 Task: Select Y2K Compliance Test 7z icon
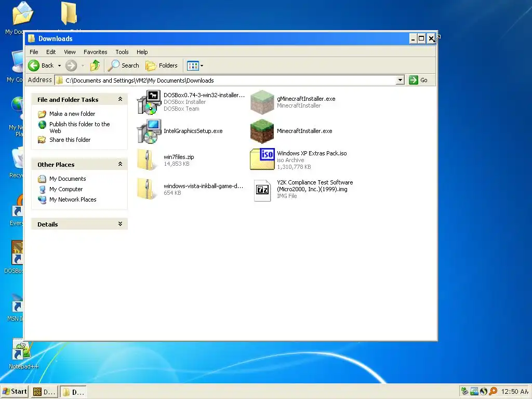coord(262,190)
